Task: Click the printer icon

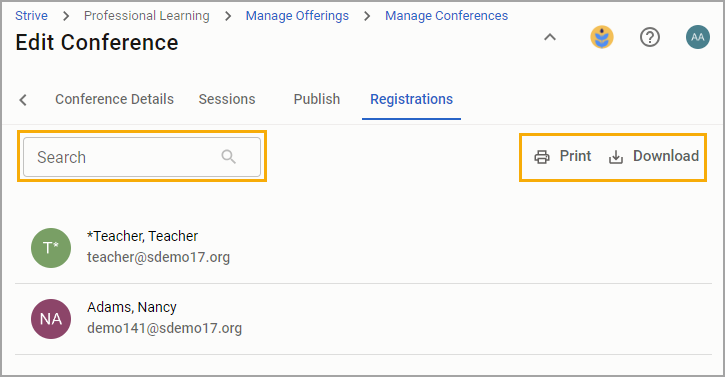Action: [542, 157]
